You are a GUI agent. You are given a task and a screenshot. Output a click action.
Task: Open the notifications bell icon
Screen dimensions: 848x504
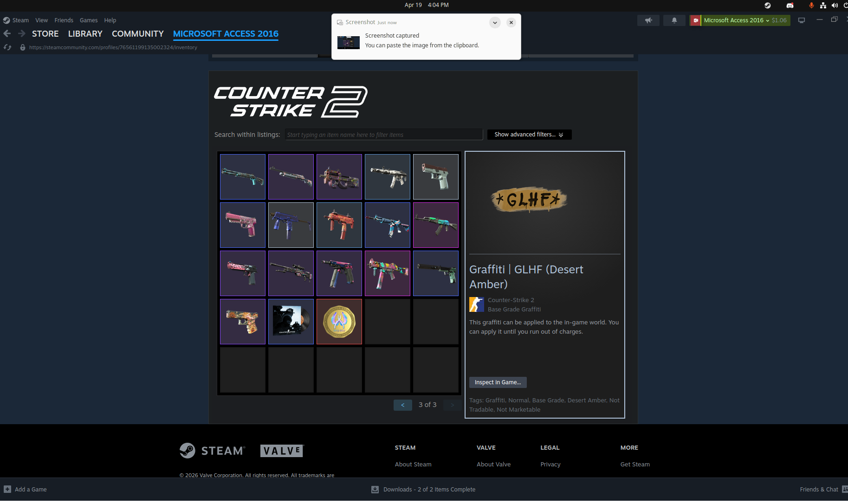674,20
